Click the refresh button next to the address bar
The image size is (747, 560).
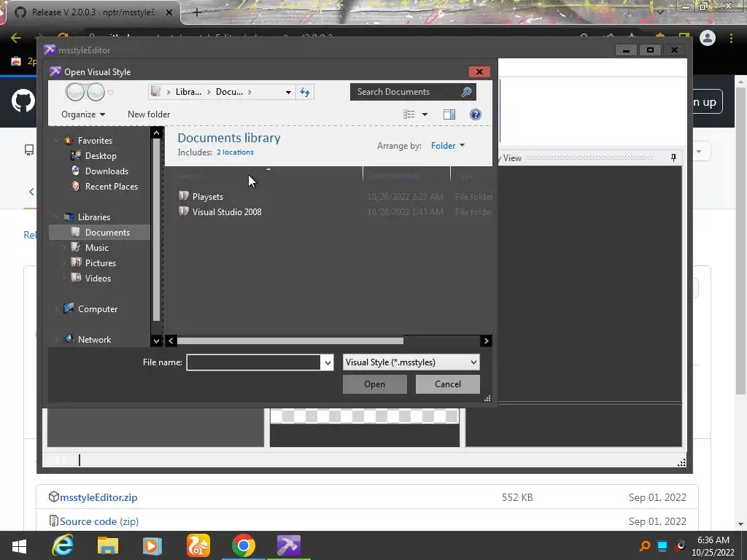[x=305, y=92]
